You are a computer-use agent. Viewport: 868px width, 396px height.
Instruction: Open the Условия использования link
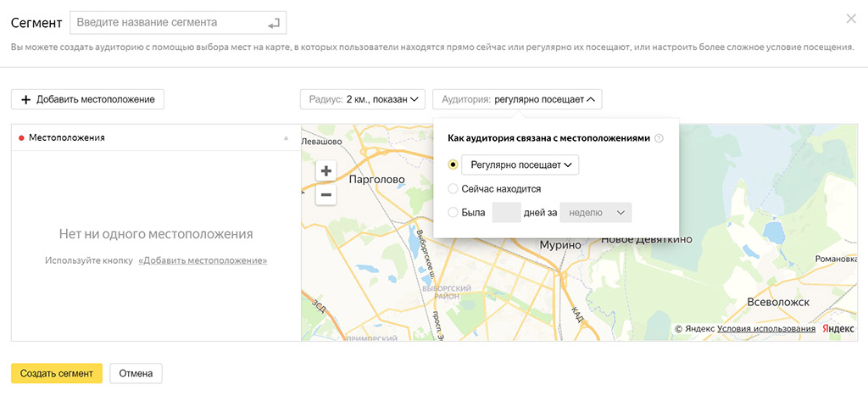766,329
